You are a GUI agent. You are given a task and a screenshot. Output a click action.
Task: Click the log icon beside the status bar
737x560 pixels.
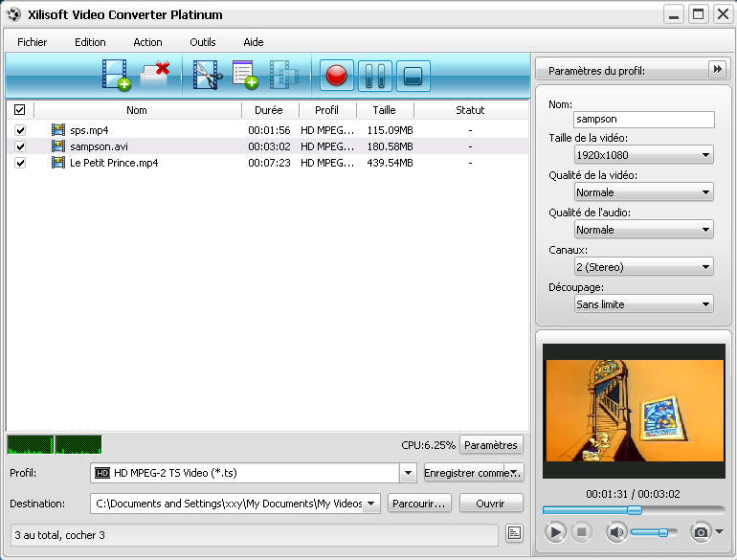point(514,533)
